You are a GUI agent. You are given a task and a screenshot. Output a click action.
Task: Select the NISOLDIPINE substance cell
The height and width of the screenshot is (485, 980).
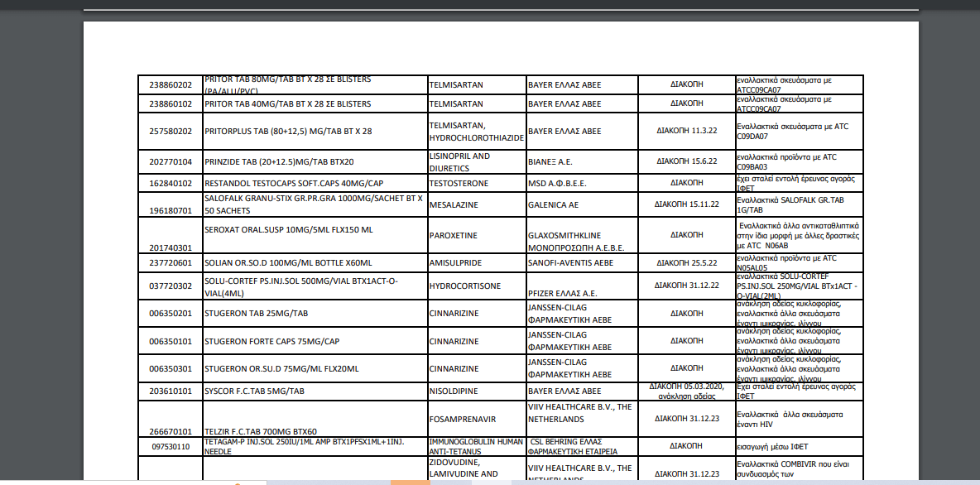455,391
